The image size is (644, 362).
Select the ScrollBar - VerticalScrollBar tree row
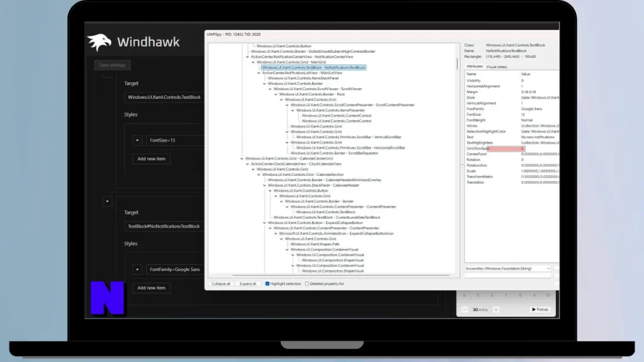click(x=348, y=137)
